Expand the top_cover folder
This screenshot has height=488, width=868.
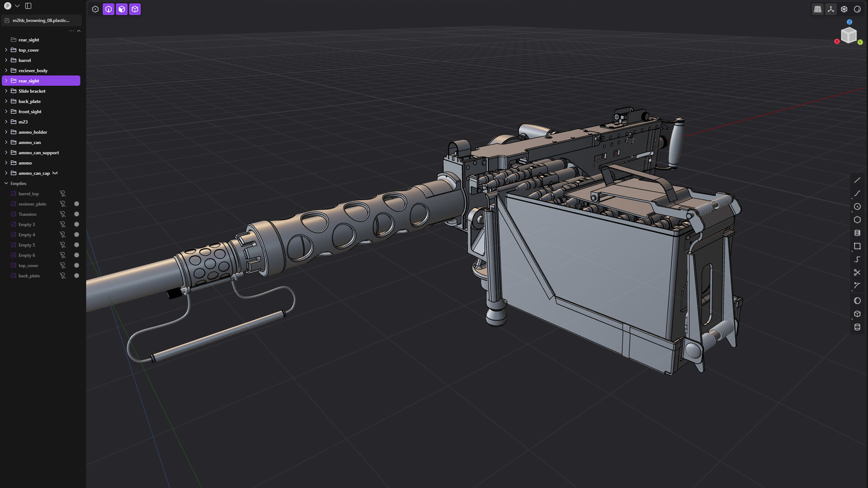click(6, 50)
